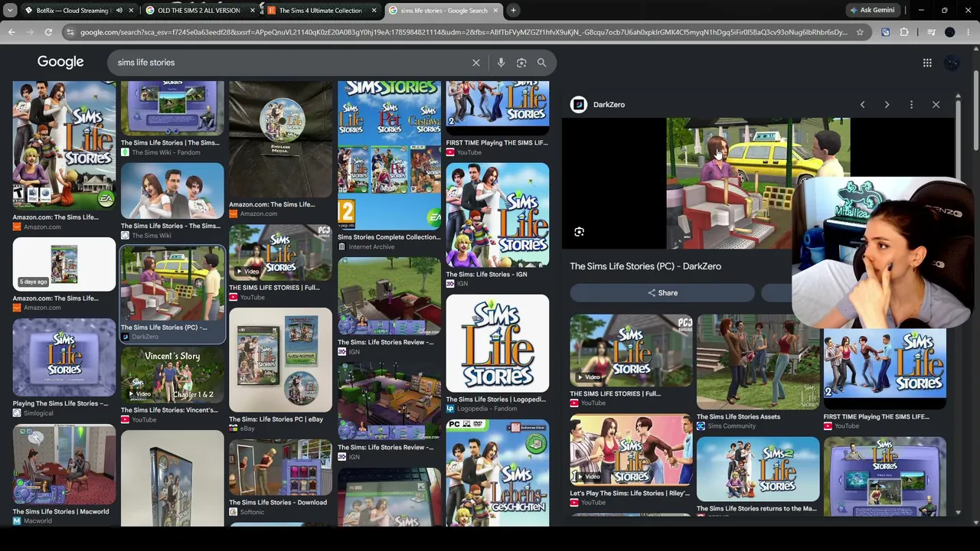Screen dimensions: 980x551
Task: Open Google Lens search by image
Action: pyautogui.click(x=521, y=63)
